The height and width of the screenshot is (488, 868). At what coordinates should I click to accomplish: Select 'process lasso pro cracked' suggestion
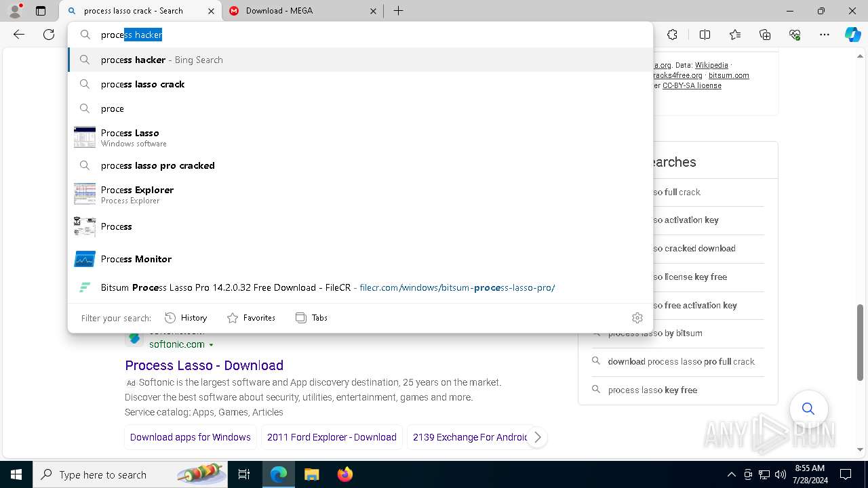click(360, 165)
